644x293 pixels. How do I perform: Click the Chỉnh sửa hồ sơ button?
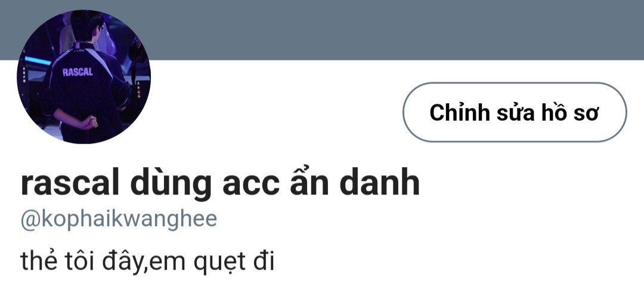click(x=515, y=112)
